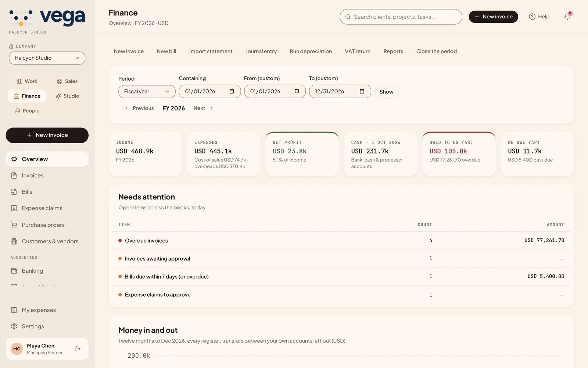Open Studio sparkle icon

58,96
